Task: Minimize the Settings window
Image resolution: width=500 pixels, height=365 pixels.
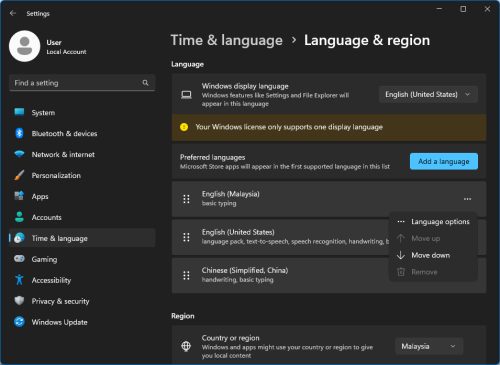Action: 439,9
